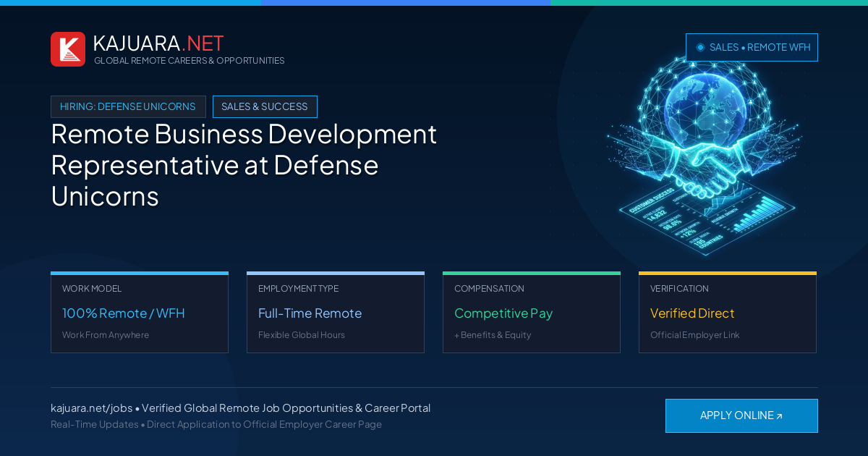This screenshot has height=456, width=868.
Task: Select the 'Sales & Success' tag
Action: (x=265, y=106)
